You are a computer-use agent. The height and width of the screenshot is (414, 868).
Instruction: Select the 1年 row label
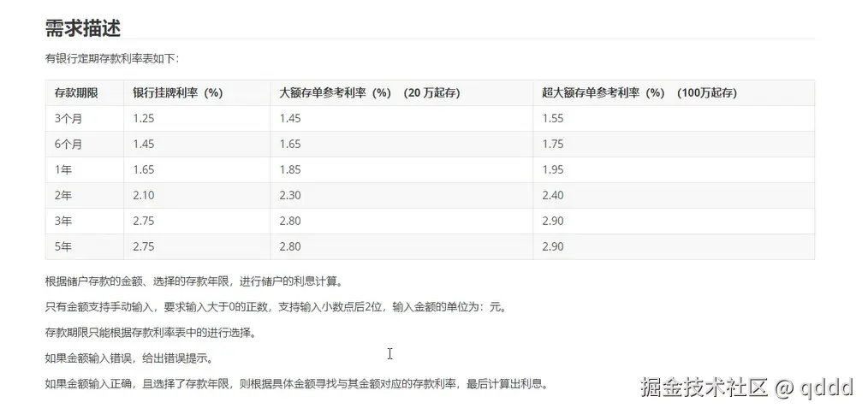click(63, 169)
